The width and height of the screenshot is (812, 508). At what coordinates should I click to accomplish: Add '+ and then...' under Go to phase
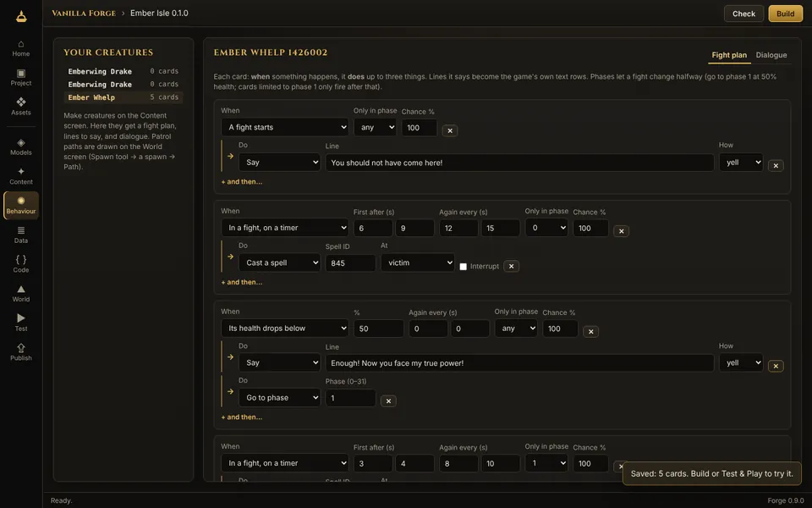click(242, 417)
